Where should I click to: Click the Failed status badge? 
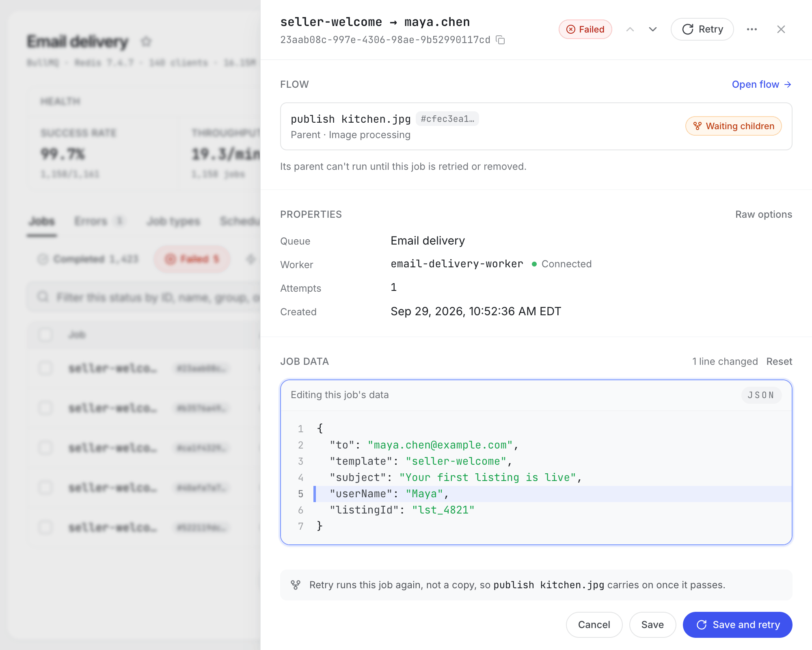[585, 29]
